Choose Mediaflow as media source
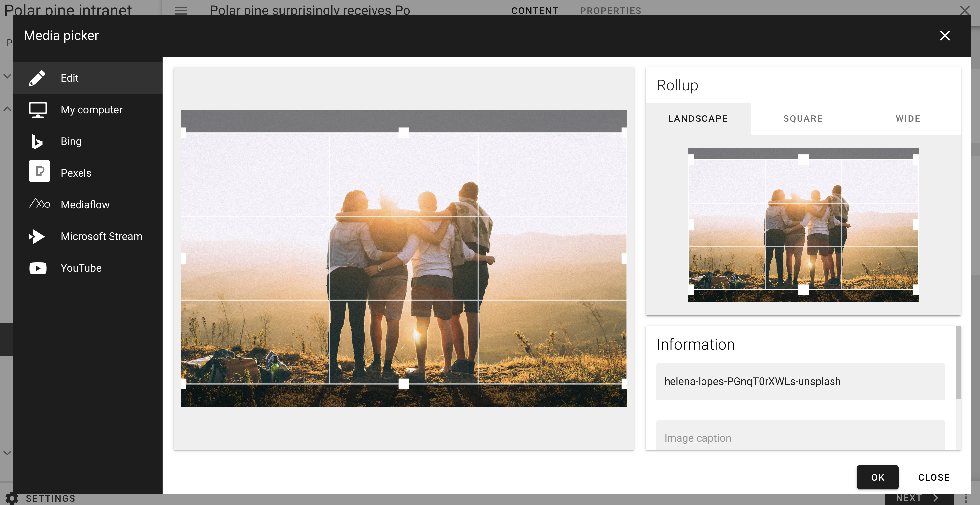This screenshot has height=505, width=980. click(x=88, y=205)
